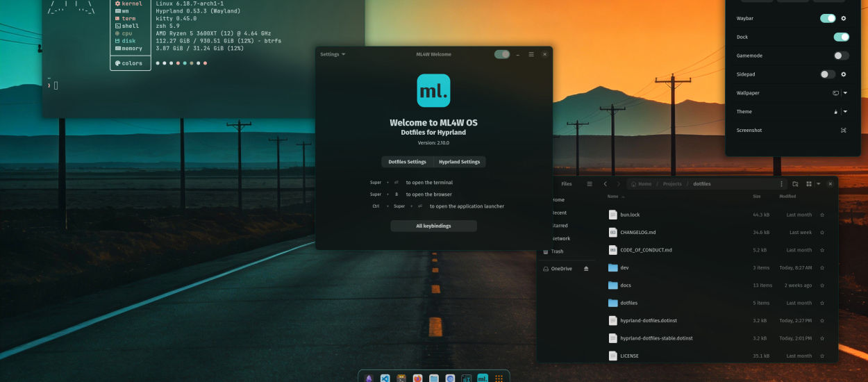
Task: Open the app grid launcher in dock
Action: pos(499,379)
